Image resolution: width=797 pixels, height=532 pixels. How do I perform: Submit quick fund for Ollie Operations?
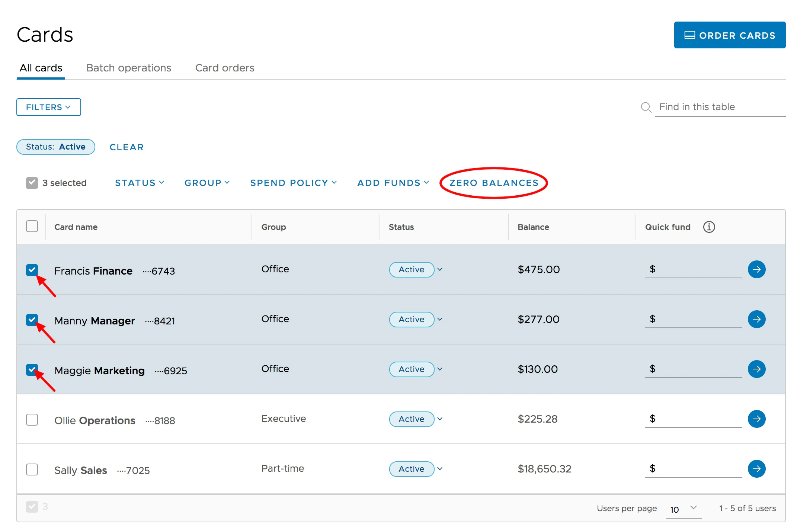(756, 419)
